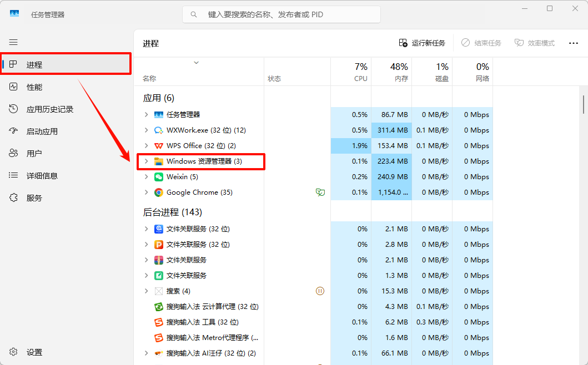The image size is (588, 365).
Task: Expand the WPS Office process group
Action: point(146,146)
